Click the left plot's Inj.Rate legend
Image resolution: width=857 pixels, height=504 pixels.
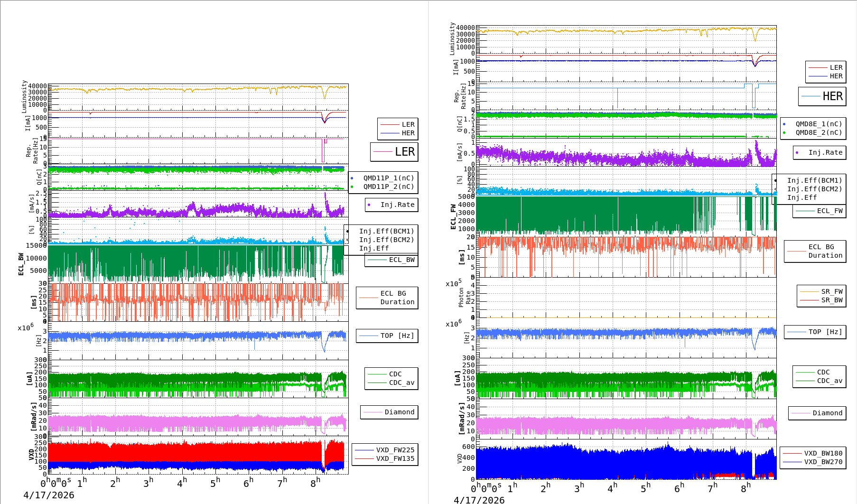pyautogui.click(x=392, y=205)
